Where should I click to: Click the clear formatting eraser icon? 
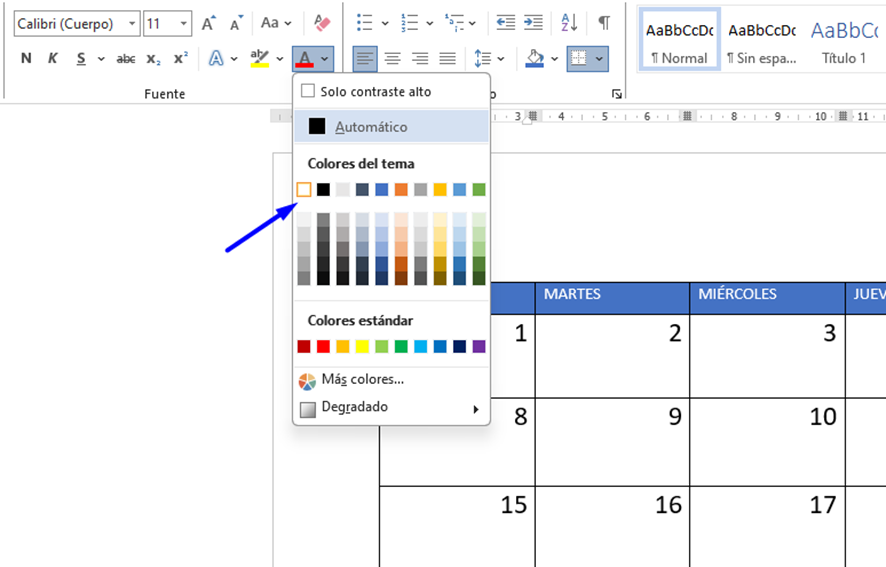tap(321, 22)
